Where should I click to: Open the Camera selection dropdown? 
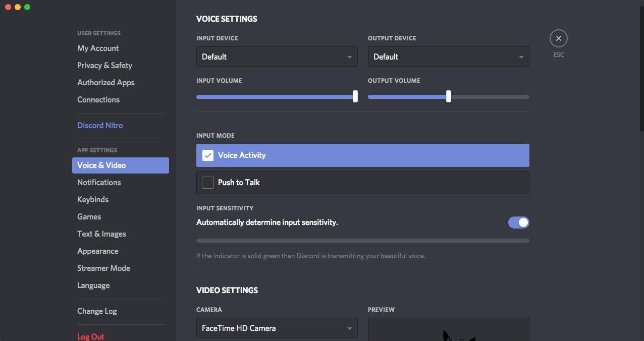pos(277,328)
